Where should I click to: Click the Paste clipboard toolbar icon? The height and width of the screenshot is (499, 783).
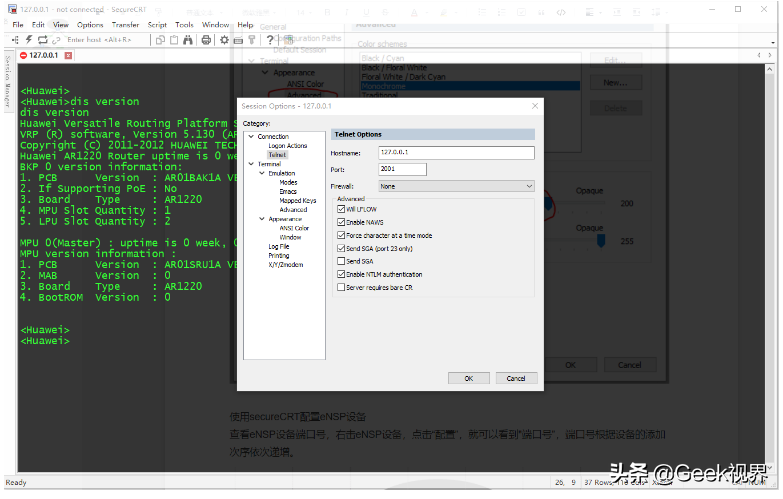[x=173, y=40]
